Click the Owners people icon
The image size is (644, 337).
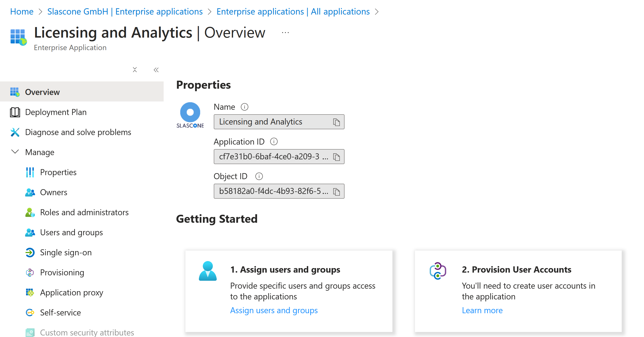pos(30,192)
